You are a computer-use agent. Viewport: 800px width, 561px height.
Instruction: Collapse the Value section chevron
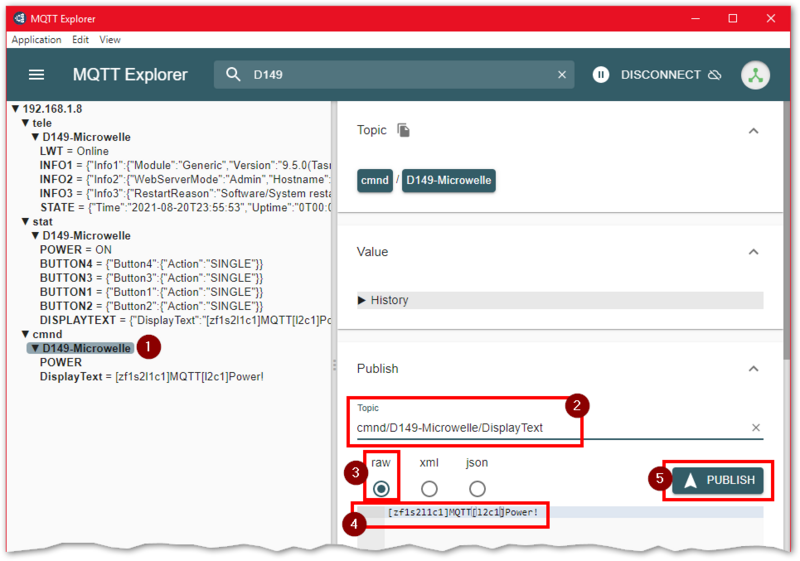[x=754, y=252]
